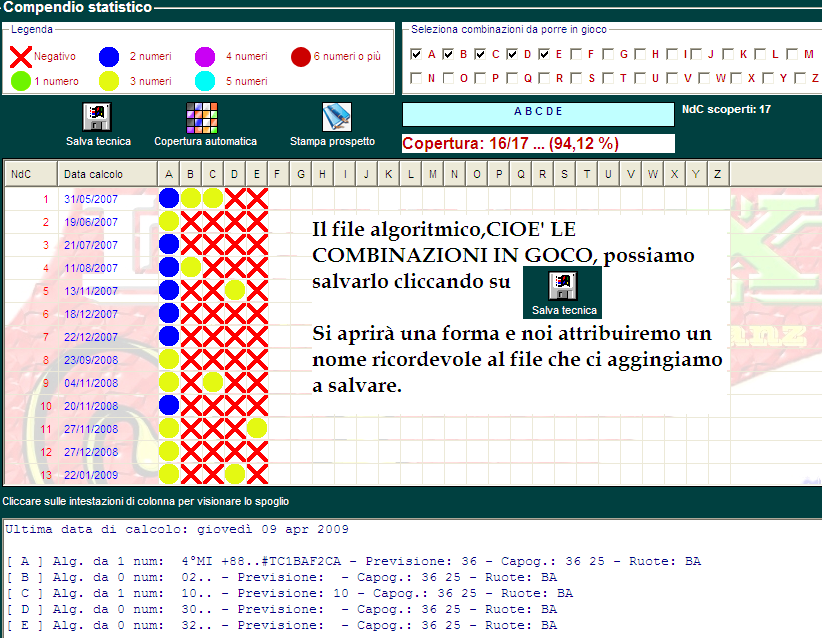Click the [ A ] algorithm line in output

tap(353, 561)
